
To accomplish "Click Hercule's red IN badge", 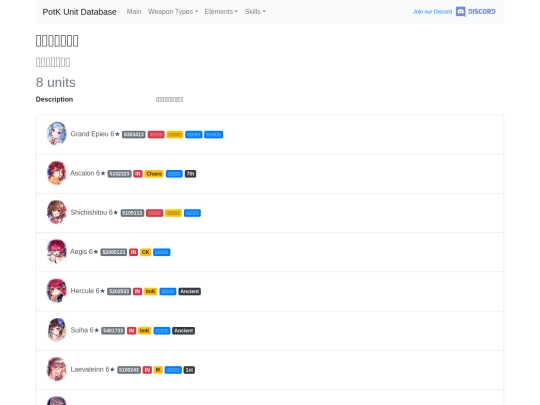I will click(x=137, y=292).
